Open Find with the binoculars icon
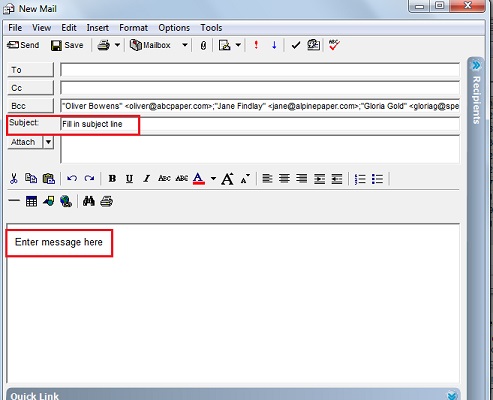This screenshot has height=400, width=493. click(x=89, y=201)
